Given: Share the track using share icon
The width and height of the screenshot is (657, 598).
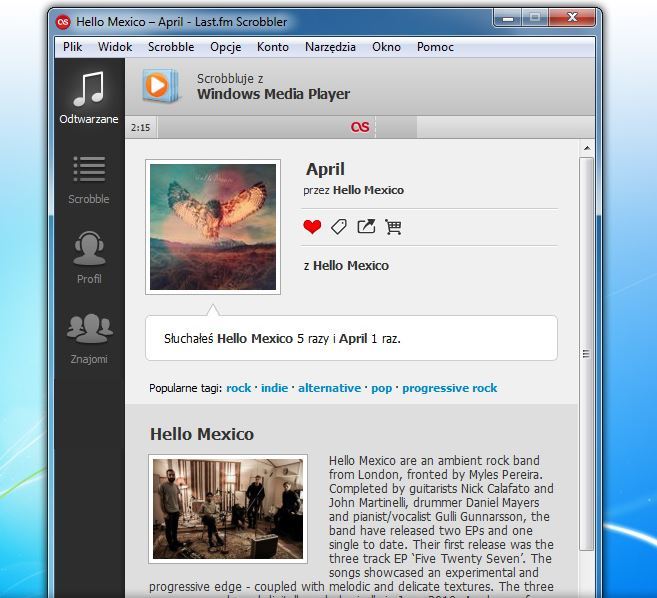Looking at the screenshot, I should [366, 226].
